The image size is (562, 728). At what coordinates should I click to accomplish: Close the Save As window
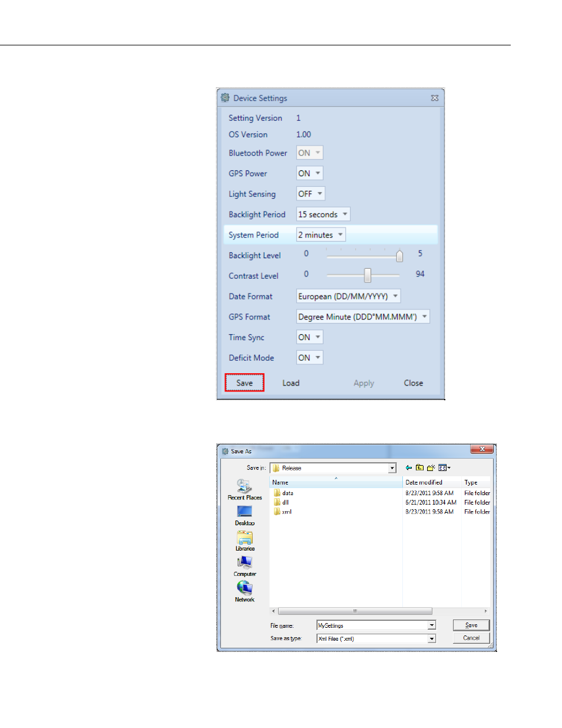tap(482, 449)
